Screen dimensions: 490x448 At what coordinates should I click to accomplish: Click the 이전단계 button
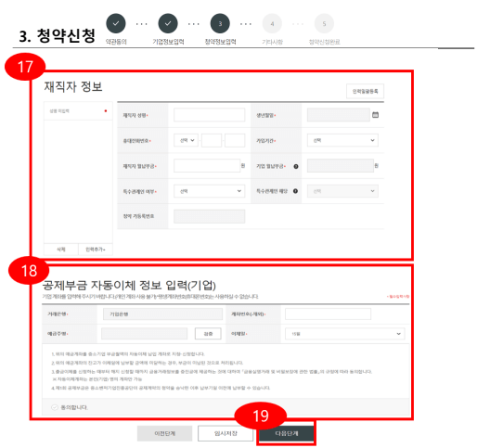coord(164,433)
